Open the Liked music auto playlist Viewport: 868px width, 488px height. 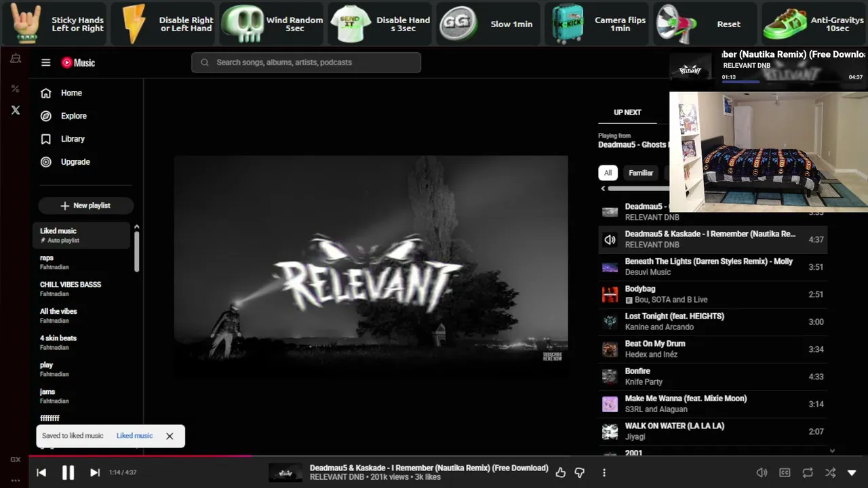click(x=81, y=235)
